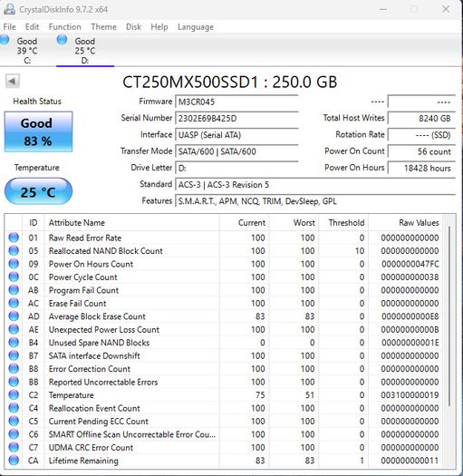Viewport: 463px width, 476px height.
Task: Open the Disk menu
Action: coord(133,26)
